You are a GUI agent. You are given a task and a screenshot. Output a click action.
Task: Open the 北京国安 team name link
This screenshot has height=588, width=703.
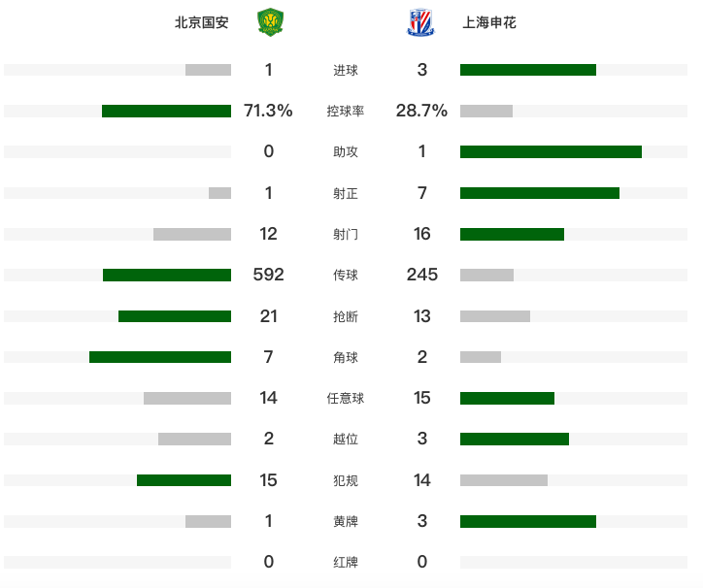[202, 22]
